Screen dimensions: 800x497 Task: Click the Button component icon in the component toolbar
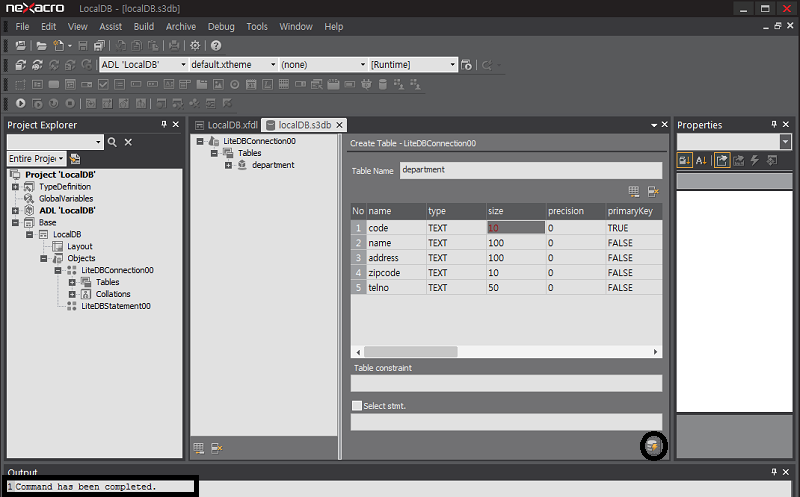(x=54, y=84)
